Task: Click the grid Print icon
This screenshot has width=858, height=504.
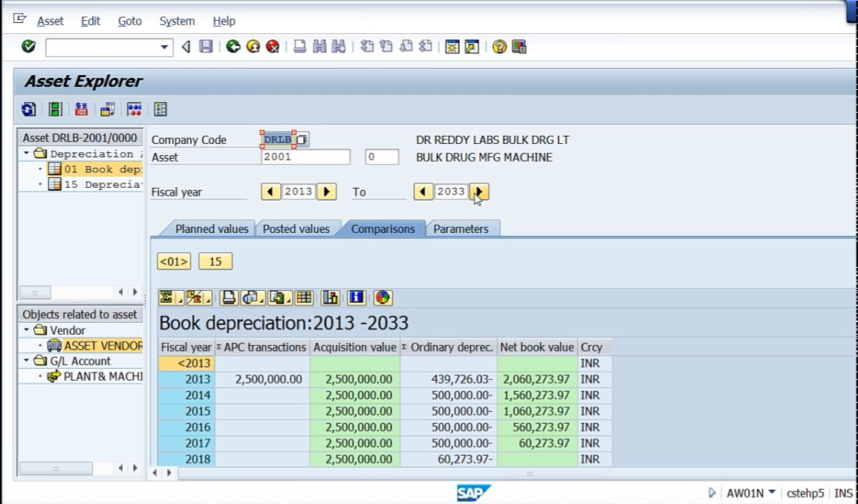Action: [x=229, y=298]
